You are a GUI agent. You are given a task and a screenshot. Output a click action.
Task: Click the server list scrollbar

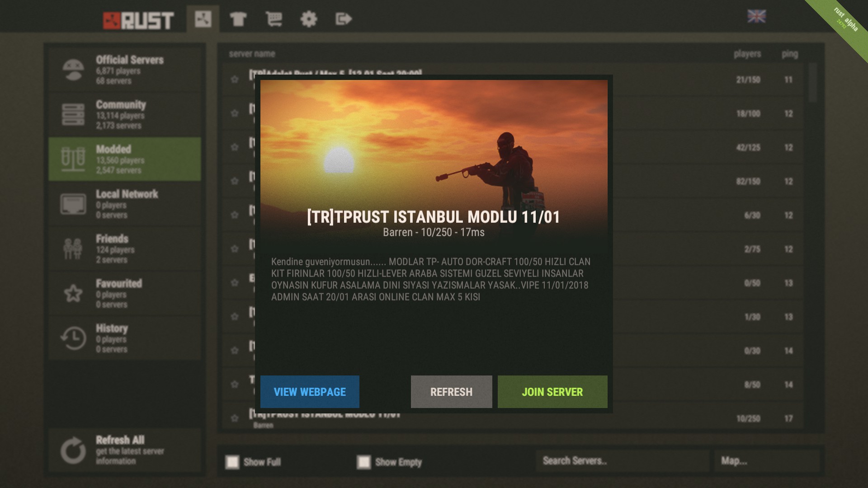[813, 83]
